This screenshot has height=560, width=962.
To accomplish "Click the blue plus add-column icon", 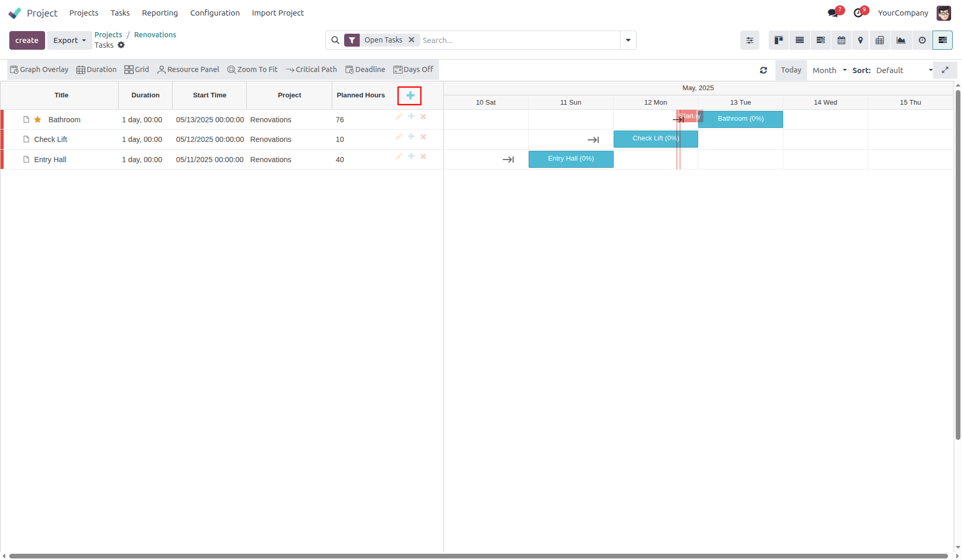I will click(409, 96).
